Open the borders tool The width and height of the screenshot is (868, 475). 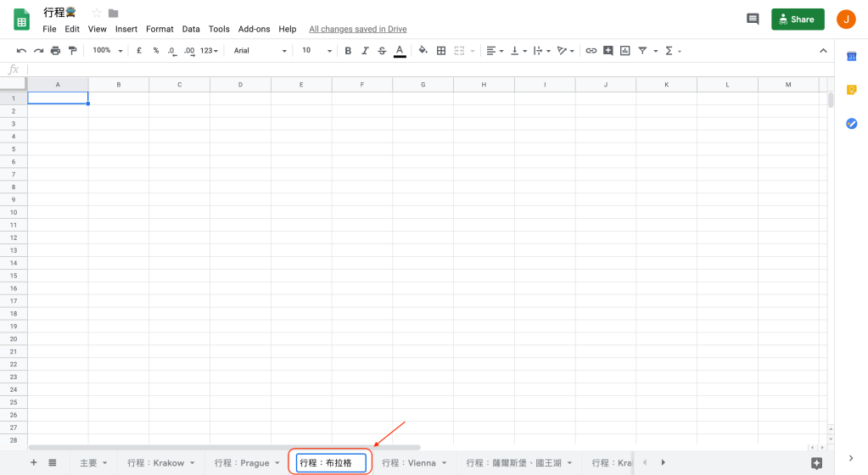441,51
